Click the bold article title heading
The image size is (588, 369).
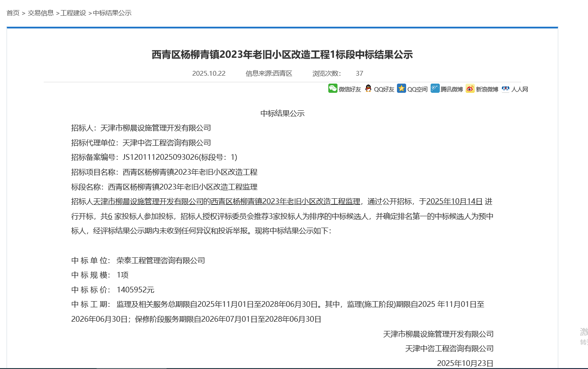282,55
